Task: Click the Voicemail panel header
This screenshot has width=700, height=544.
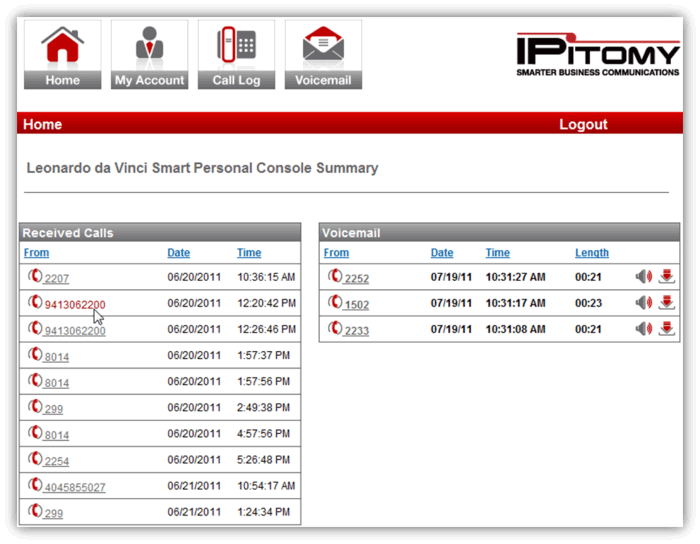Action: [500, 233]
